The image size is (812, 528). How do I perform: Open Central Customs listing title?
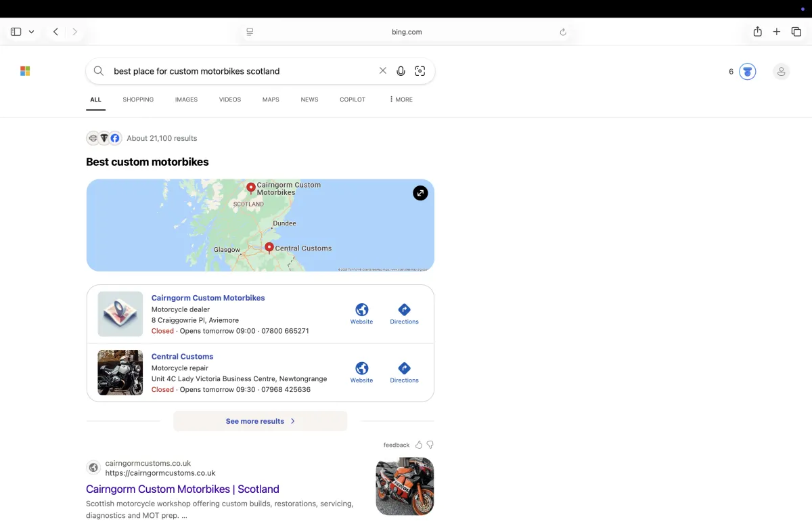[182, 357]
